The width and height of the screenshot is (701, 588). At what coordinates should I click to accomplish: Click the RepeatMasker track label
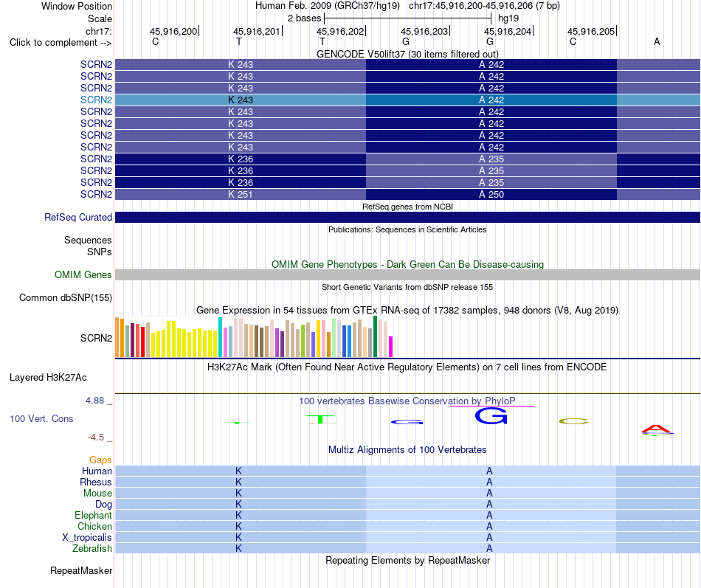[81, 570]
